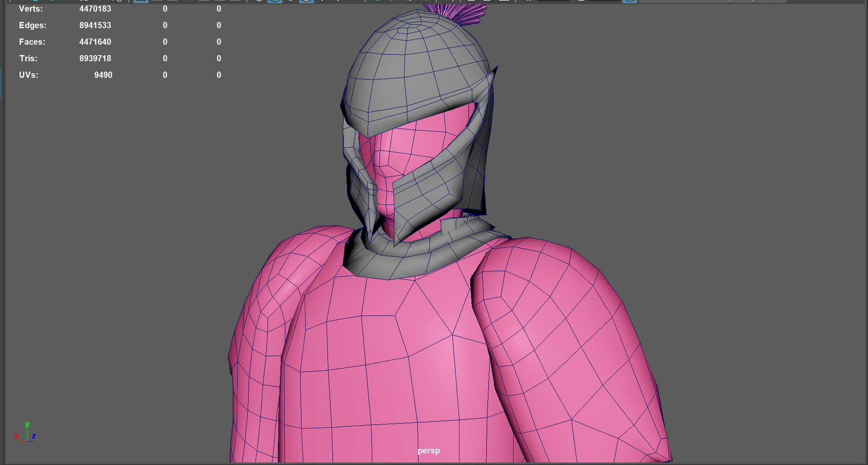Click the 'Tris:' label in the HUD
This screenshot has height=465, width=868.
tap(28, 59)
